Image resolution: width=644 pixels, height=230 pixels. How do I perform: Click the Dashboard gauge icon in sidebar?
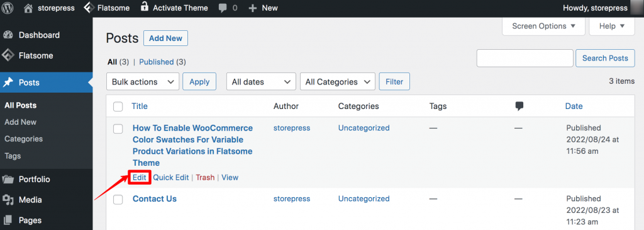tap(8, 35)
